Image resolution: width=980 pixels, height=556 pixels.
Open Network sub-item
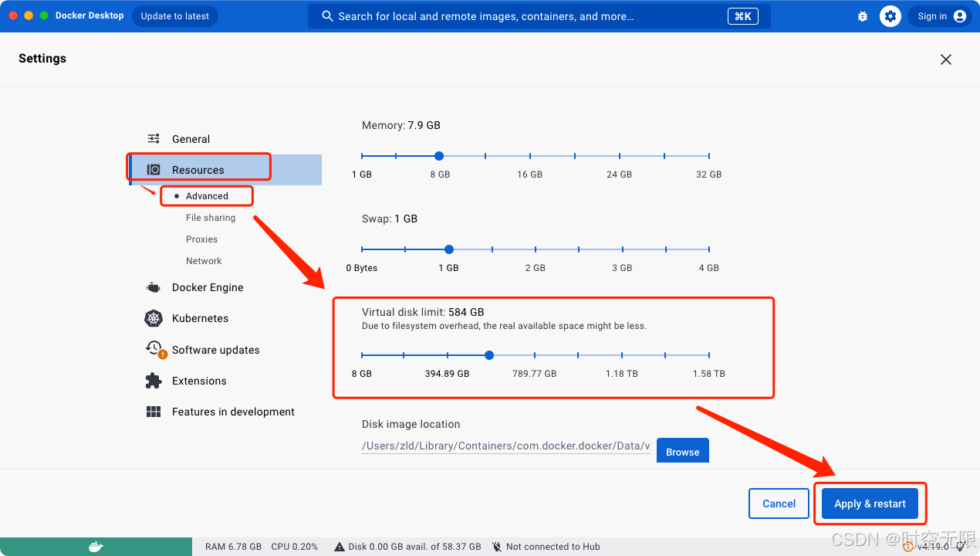click(204, 261)
